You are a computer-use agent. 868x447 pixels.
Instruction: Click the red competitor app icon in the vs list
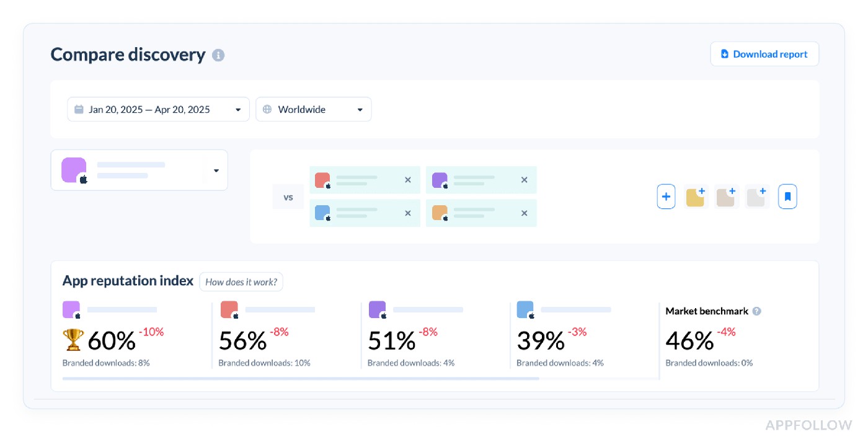pos(322,180)
